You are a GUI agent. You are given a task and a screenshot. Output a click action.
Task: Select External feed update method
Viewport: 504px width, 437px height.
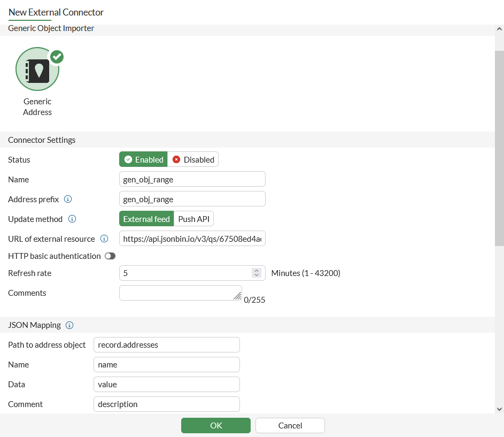(146, 219)
